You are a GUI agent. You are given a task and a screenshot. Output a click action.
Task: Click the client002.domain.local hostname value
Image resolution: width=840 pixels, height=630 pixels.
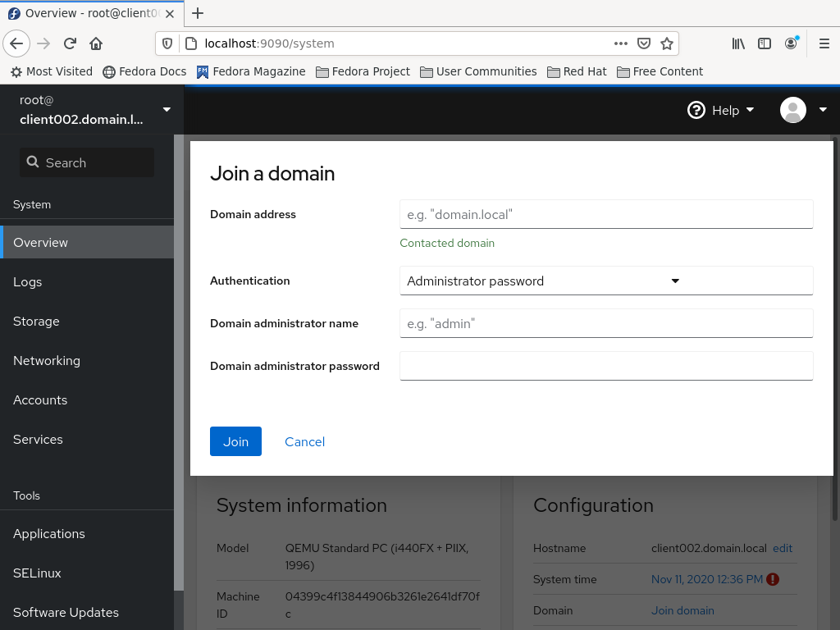click(x=709, y=548)
